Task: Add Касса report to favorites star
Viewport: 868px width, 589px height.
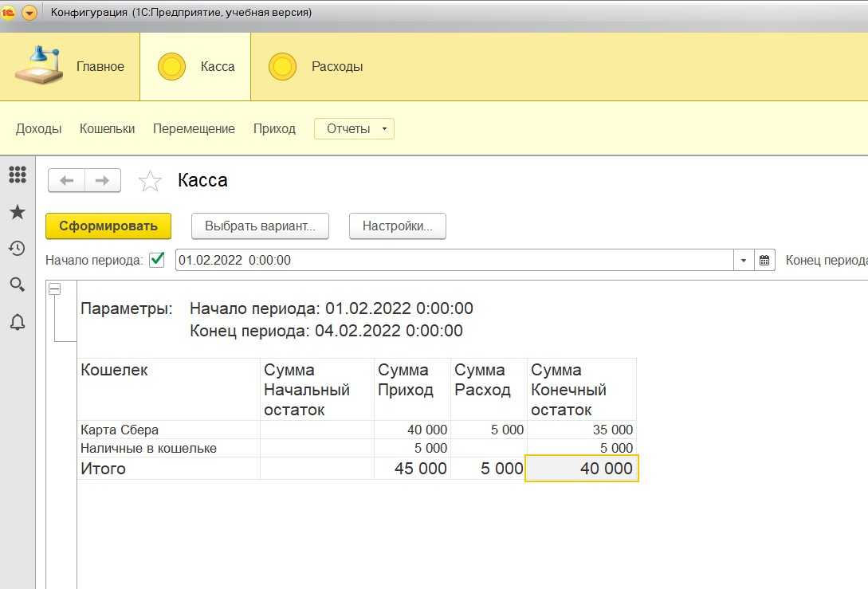Action: 150,182
